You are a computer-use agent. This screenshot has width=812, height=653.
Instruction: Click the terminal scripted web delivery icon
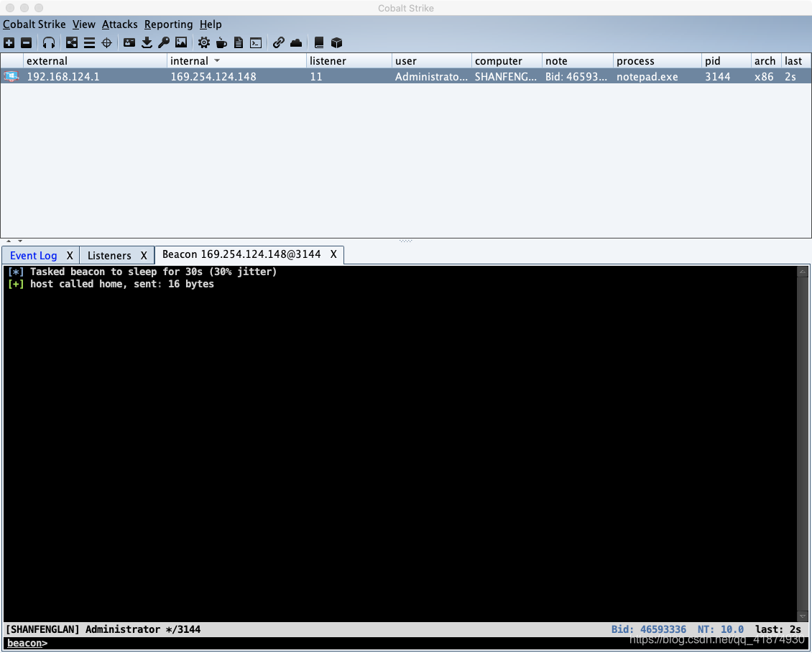pos(256,43)
